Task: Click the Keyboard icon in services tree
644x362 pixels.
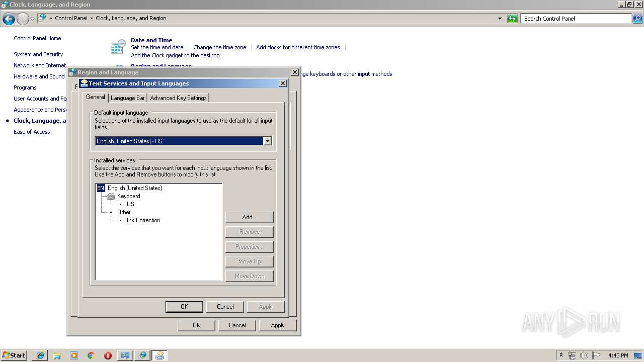Action: point(111,196)
